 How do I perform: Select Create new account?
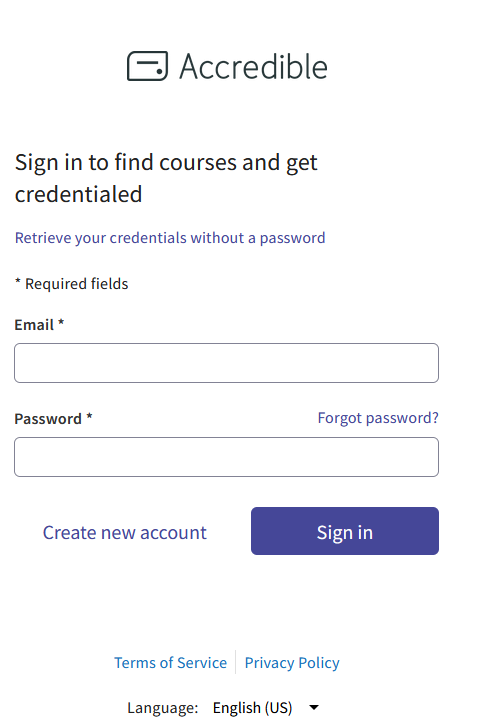coord(125,533)
